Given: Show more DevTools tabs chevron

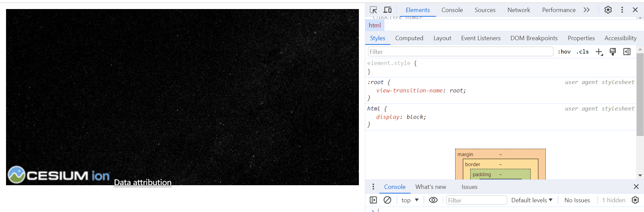Looking at the screenshot, I should tap(586, 10).
